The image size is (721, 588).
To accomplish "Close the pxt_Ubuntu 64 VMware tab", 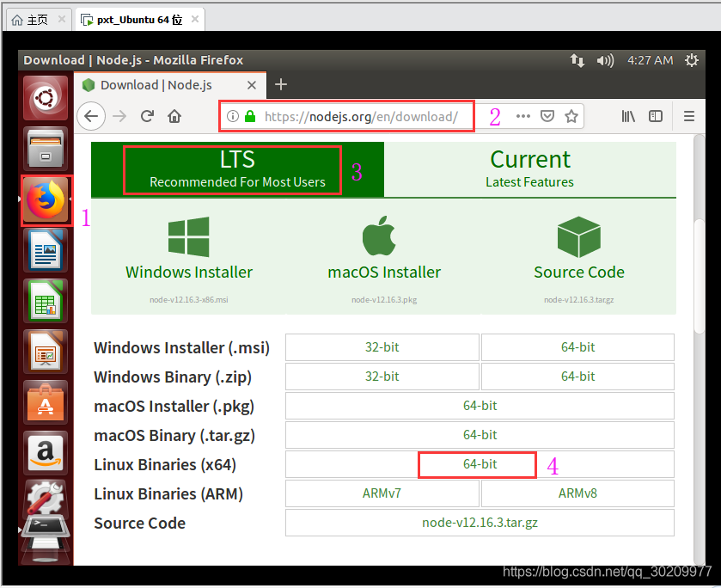I will point(195,19).
